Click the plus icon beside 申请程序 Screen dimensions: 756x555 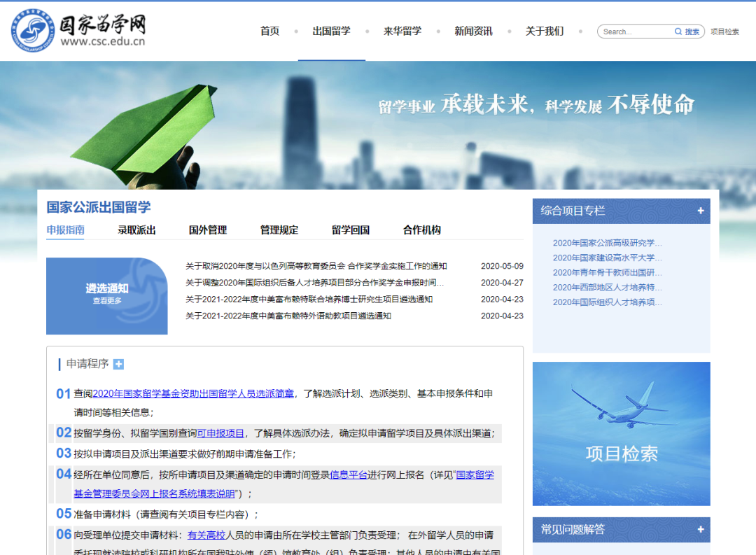[x=118, y=364]
